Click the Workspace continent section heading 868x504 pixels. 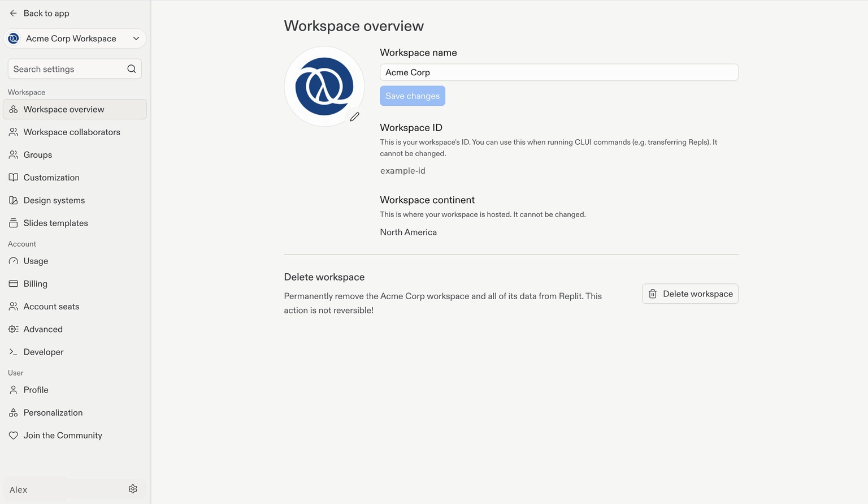click(427, 200)
